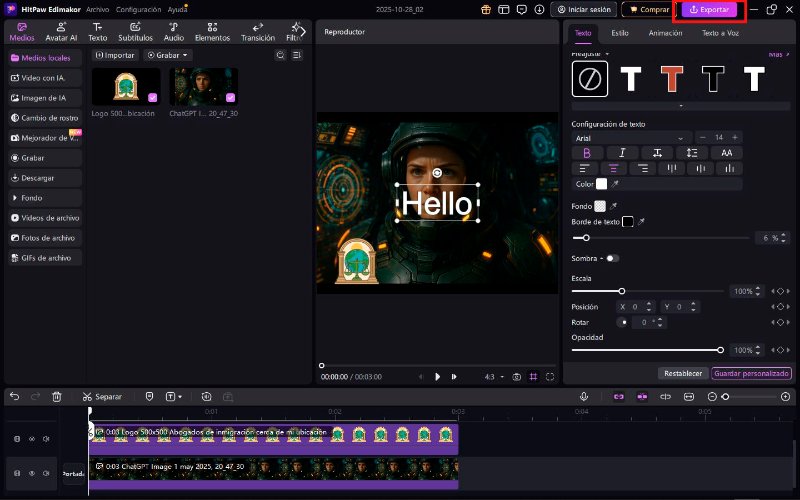Click the Iniciar sesión button
The width and height of the screenshot is (800, 500).
(x=584, y=9)
